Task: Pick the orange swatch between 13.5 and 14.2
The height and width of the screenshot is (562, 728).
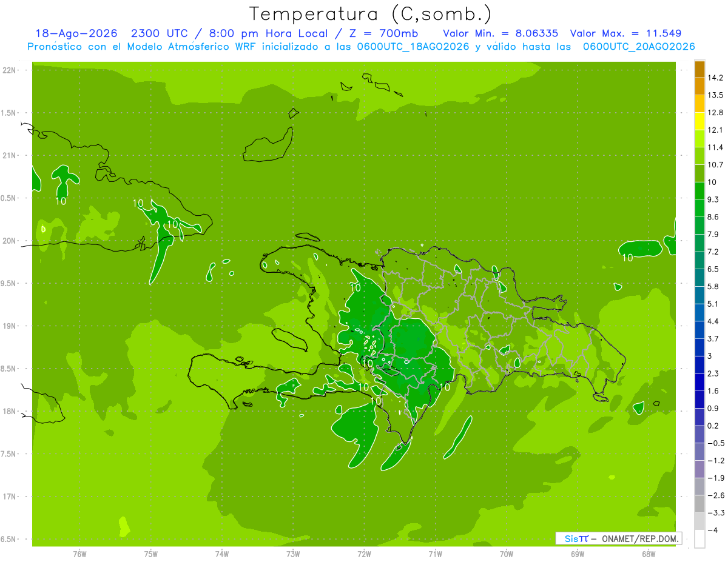Action: pos(699,86)
